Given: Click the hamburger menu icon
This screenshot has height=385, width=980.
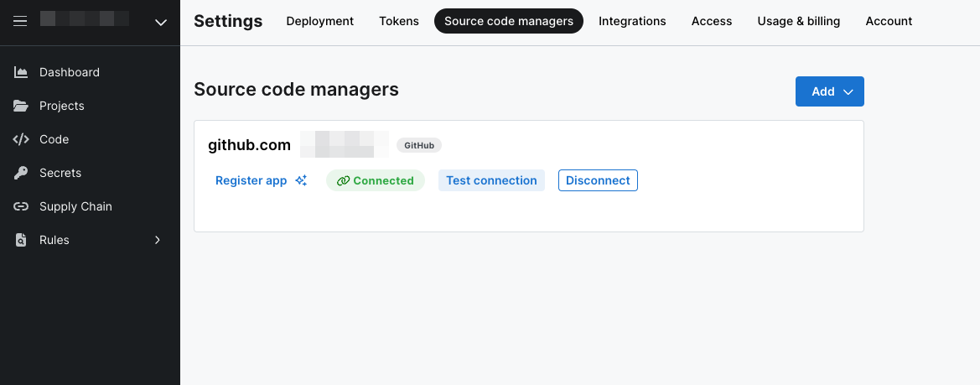Looking at the screenshot, I should tap(21, 22).
